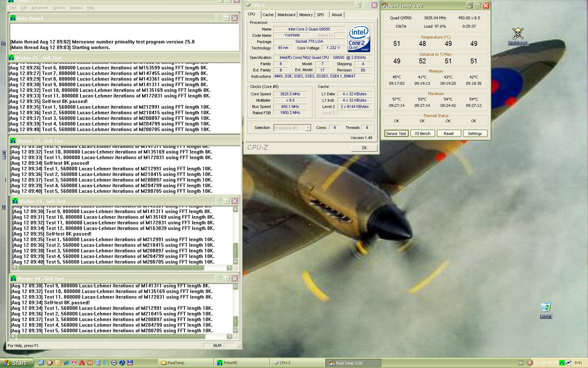Open Real Temp Settings
Screen dimensions: 588x368
[475, 134]
